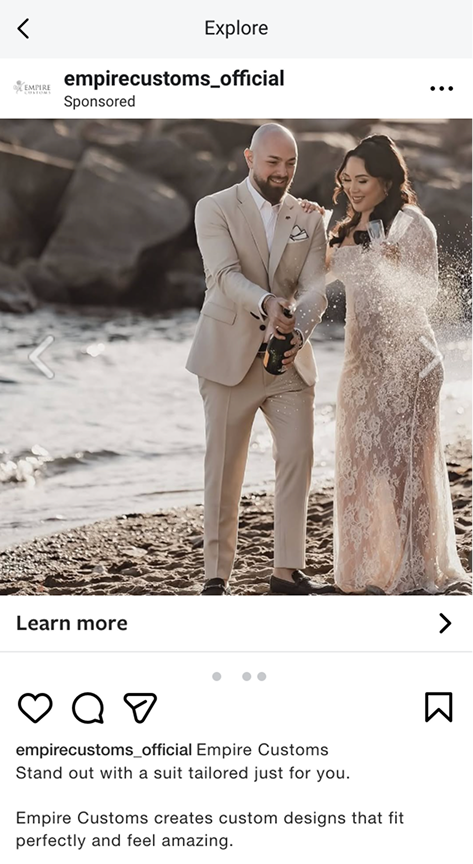Image resolution: width=473 pixels, height=864 pixels.
Task: Advance to the next carousel image
Action: click(431, 357)
